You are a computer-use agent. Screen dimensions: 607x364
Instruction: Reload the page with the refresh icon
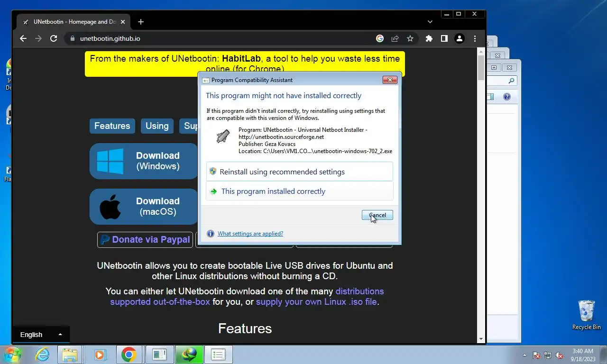pos(54,38)
